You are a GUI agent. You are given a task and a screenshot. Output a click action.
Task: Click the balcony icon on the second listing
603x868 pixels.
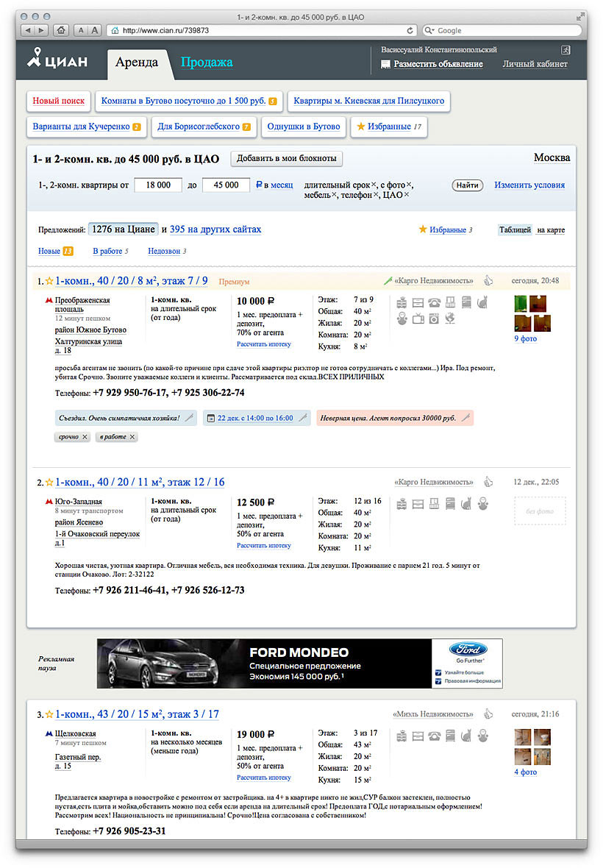pyautogui.click(x=434, y=505)
